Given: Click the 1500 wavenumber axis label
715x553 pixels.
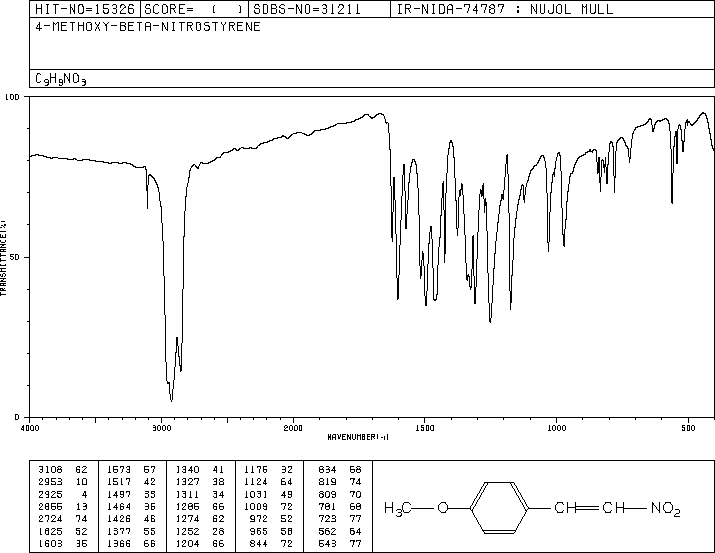Looking at the screenshot, I should pos(425,428).
